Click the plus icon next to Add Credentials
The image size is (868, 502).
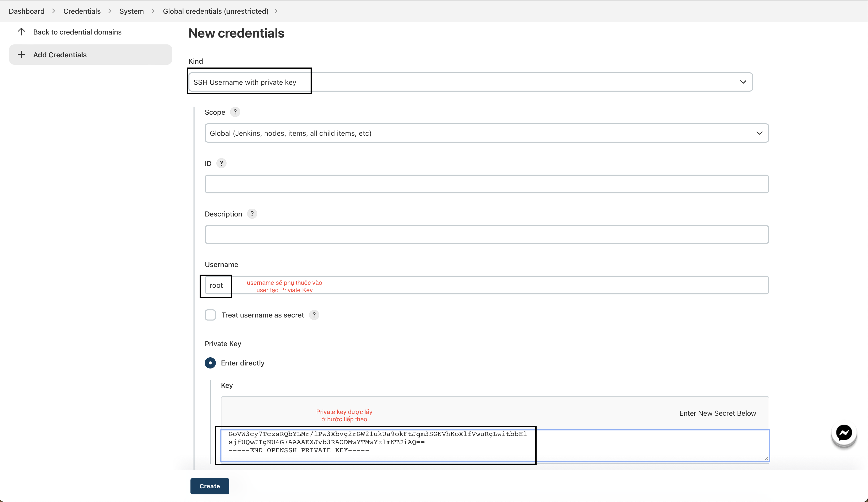21,54
